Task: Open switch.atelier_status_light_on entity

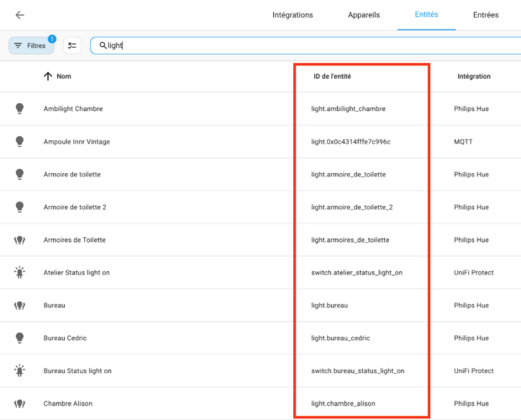Action: pos(356,273)
